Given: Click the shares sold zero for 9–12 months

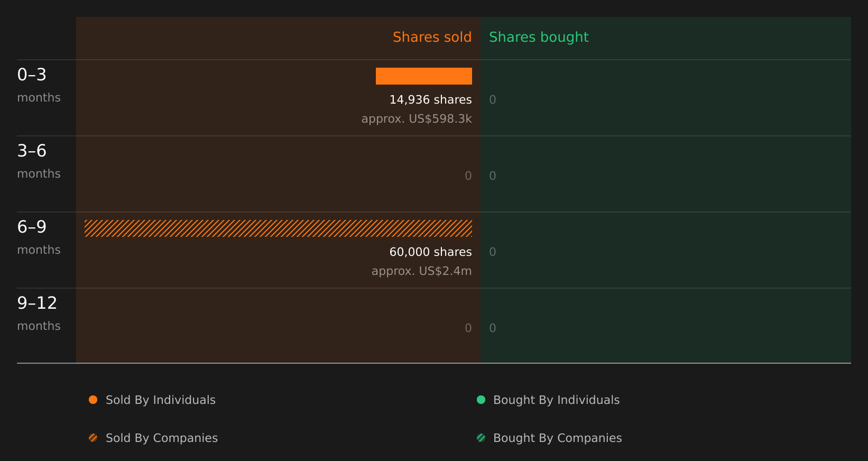Looking at the screenshot, I should [468, 328].
